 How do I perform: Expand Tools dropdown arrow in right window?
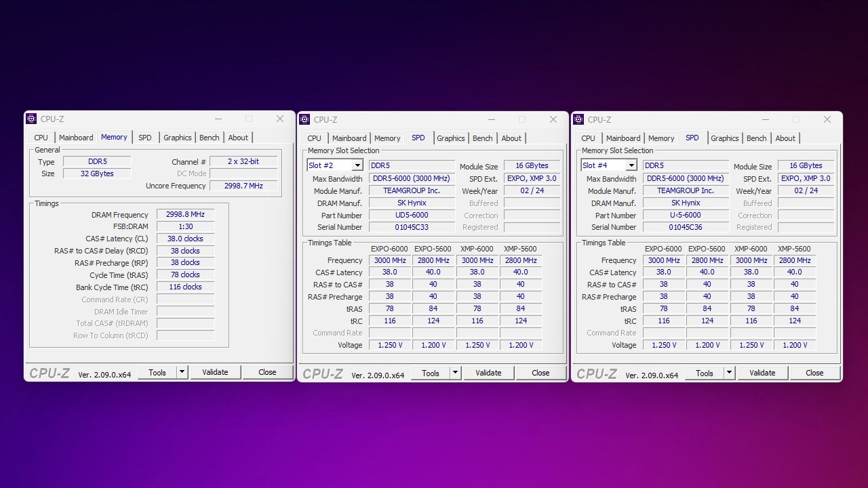(x=729, y=373)
